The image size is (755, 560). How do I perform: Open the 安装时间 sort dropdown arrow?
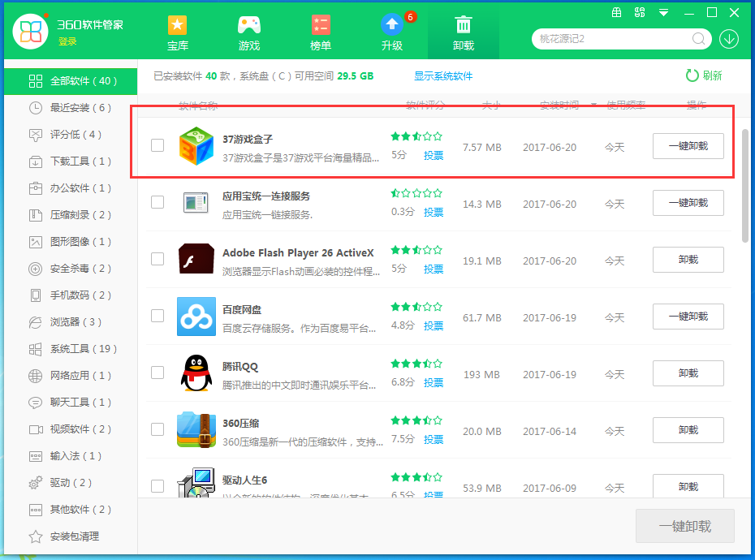point(593,106)
